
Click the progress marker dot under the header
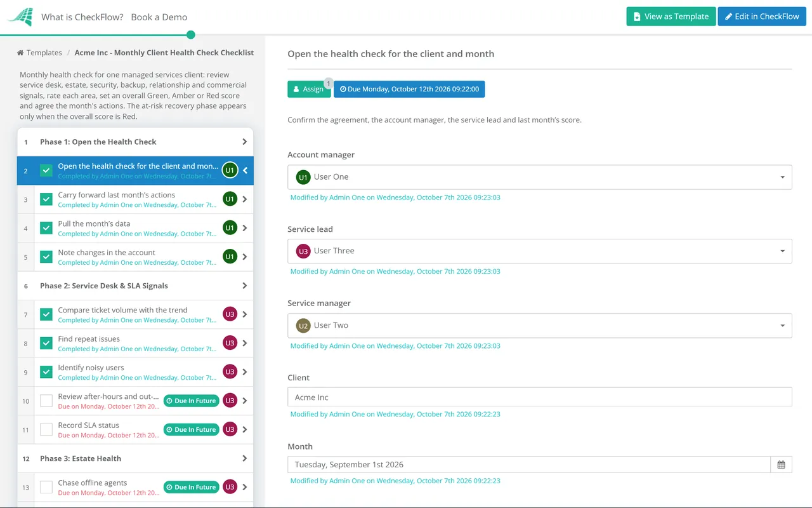pos(191,35)
